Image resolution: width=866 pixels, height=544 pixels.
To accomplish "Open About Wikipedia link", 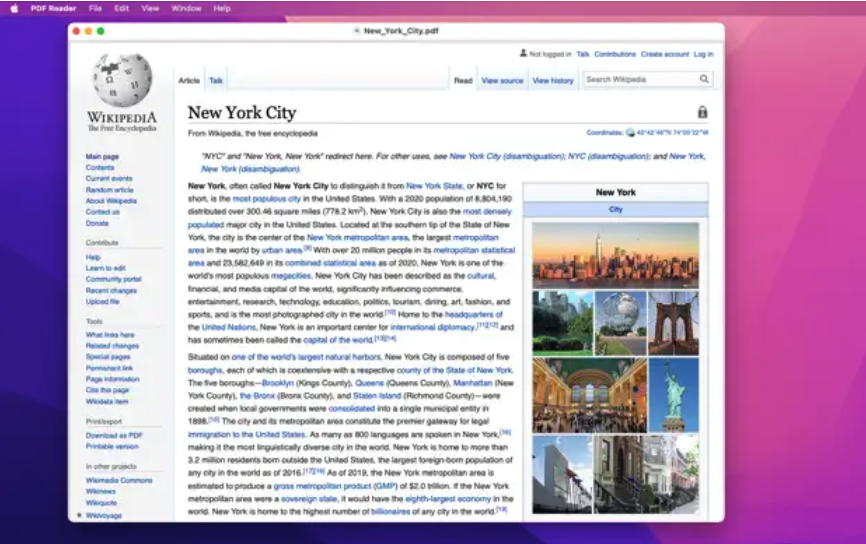I will click(111, 200).
